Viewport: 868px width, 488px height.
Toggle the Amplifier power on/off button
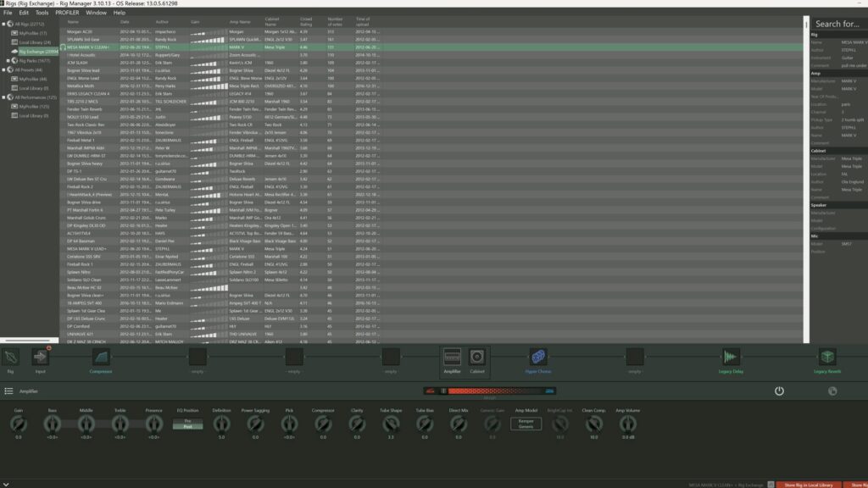(779, 391)
